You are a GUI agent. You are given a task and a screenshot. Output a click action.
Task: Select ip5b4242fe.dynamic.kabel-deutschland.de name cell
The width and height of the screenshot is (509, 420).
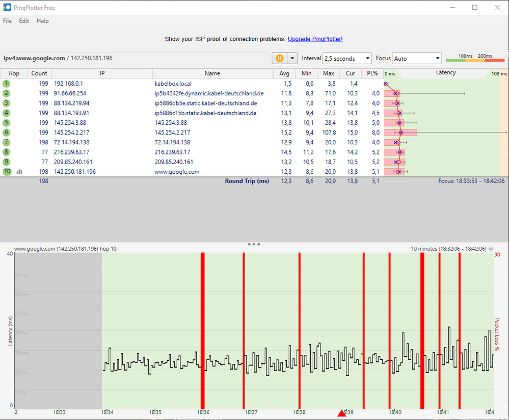[209, 93]
